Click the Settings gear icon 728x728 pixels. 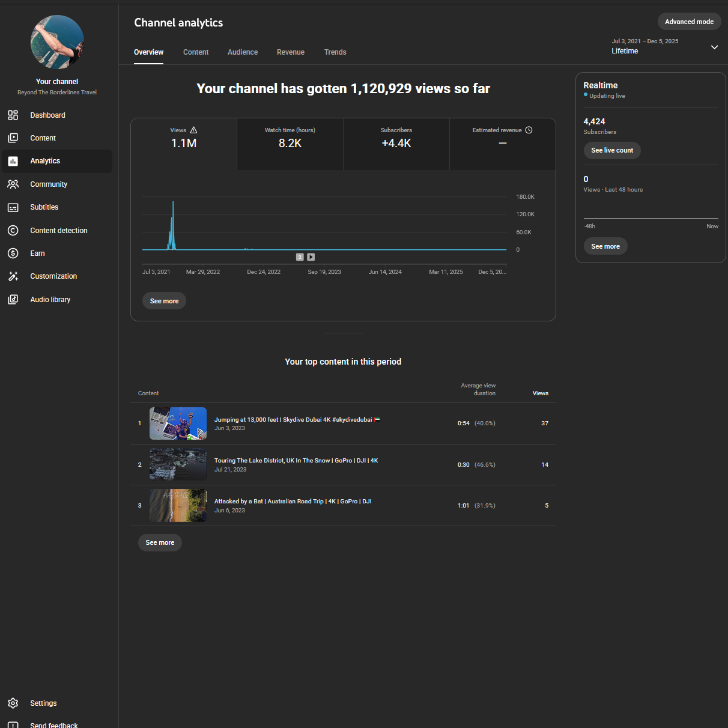pos(13,703)
